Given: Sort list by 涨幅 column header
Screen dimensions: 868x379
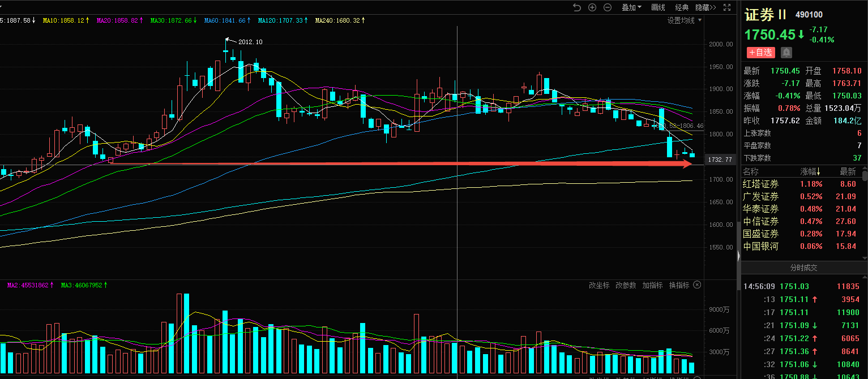Looking at the screenshot, I should click(811, 172).
